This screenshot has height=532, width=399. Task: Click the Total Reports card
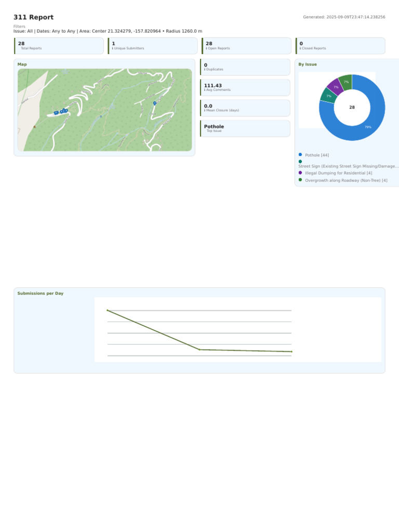pos(59,46)
